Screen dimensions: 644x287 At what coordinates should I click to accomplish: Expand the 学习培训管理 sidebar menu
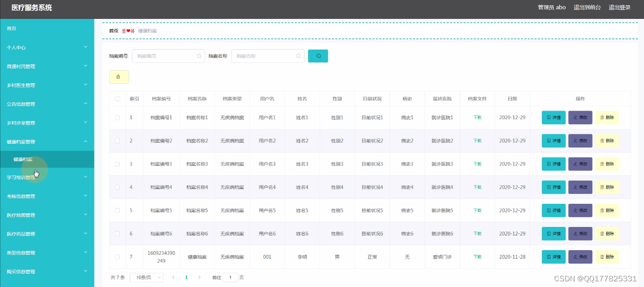tap(47, 177)
